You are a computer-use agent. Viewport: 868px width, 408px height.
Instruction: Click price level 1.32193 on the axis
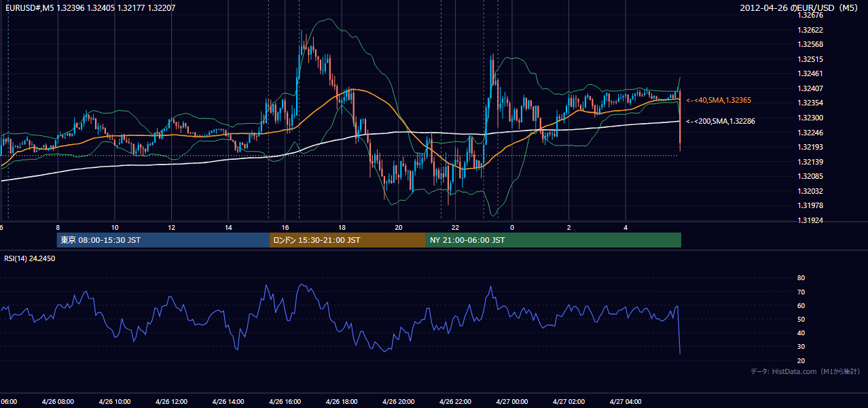[x=811, y=147]
